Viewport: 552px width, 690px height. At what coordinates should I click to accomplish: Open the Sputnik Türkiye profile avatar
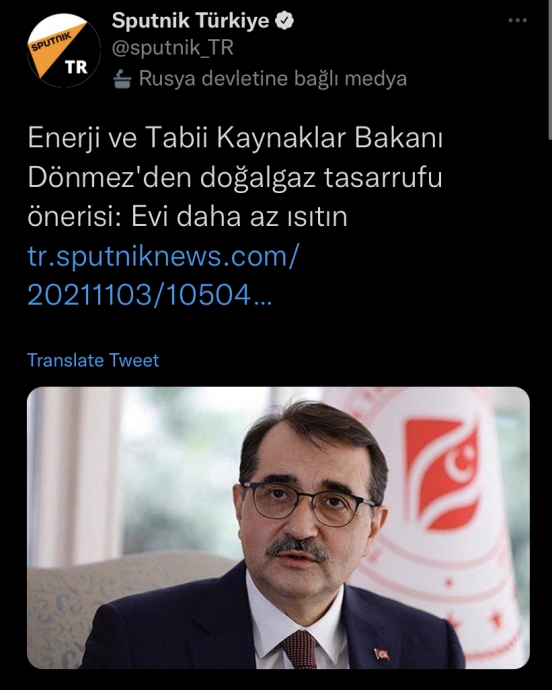64,50
